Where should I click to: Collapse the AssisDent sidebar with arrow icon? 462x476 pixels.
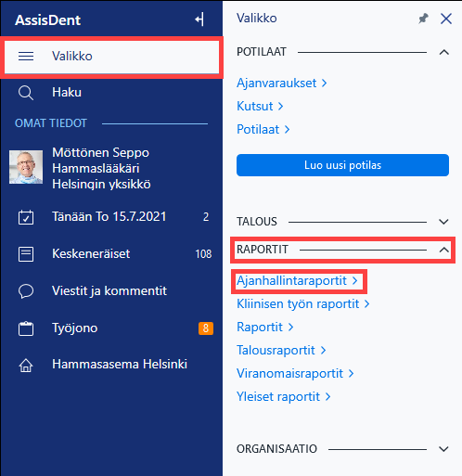pos(199,19)
